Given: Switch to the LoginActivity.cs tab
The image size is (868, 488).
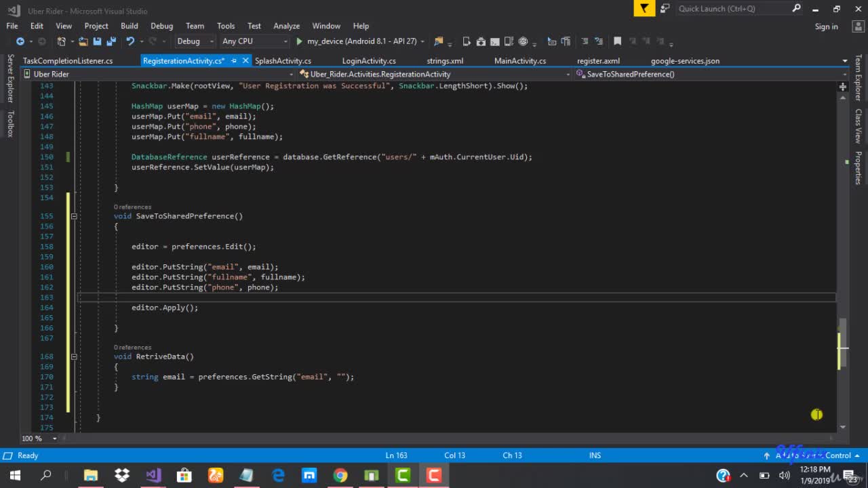Looking at the screenshot, I should [369, 61].
